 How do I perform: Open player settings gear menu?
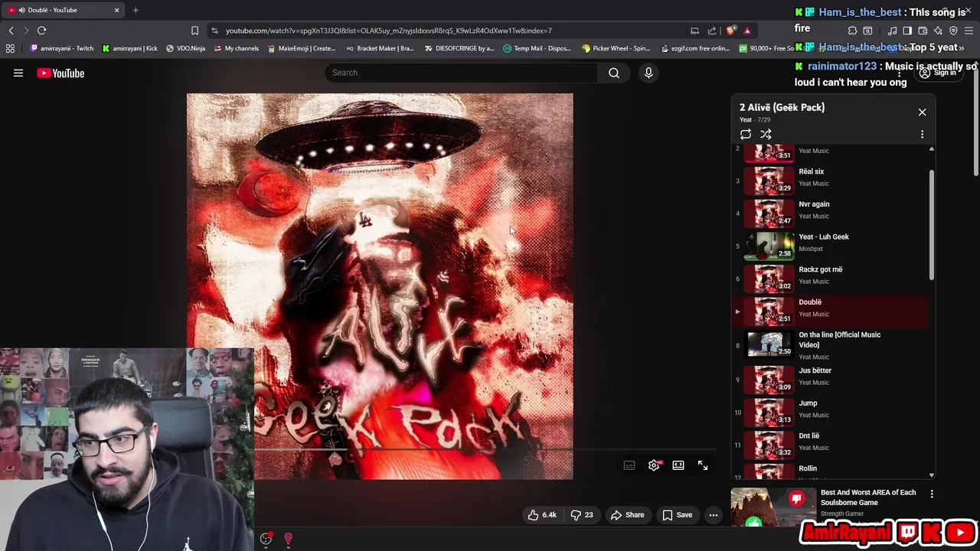click(654, 465)
